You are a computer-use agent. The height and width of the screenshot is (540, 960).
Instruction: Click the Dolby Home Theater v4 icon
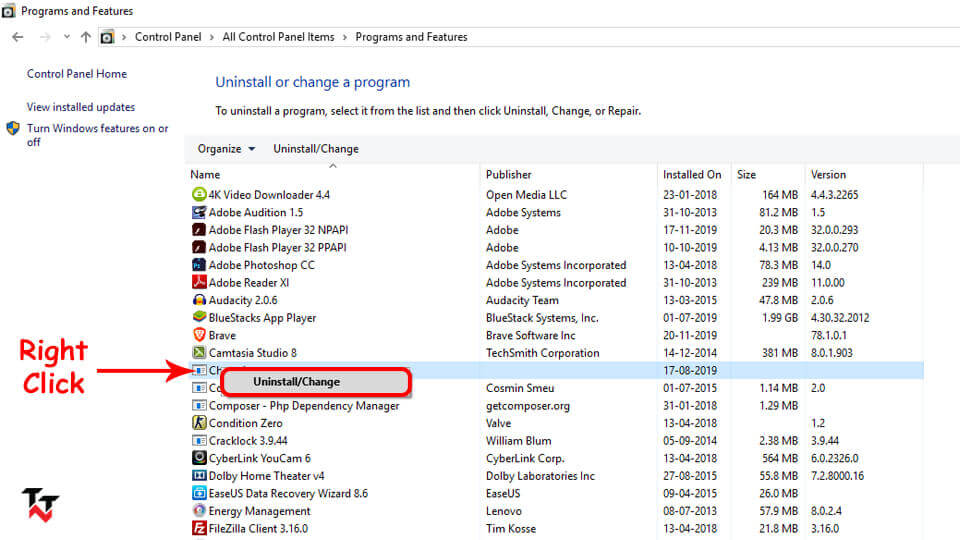tap(199, 476)
